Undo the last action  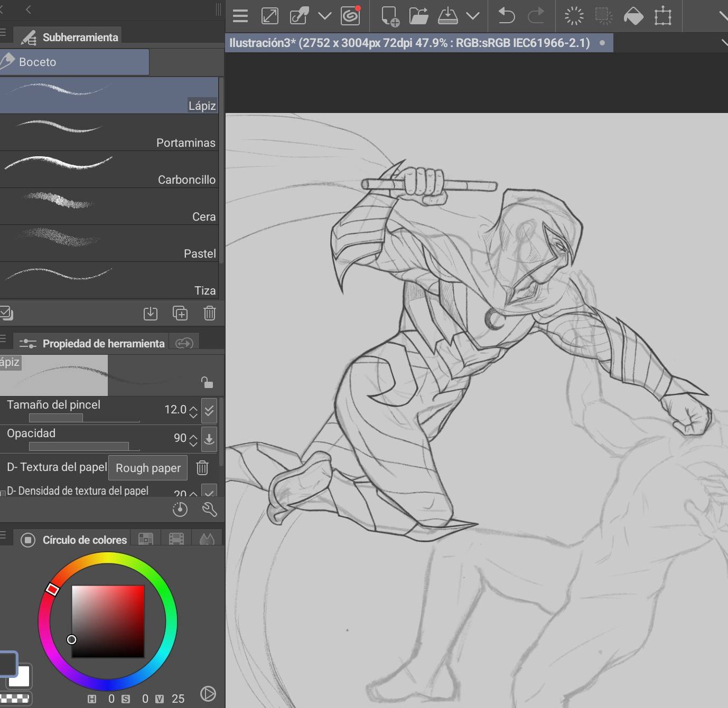pyautogui.click(x=506, y=16)
